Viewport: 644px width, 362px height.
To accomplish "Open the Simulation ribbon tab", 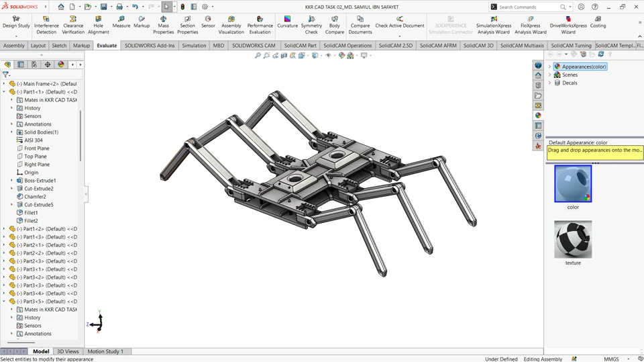I will (x=194, y=46).
